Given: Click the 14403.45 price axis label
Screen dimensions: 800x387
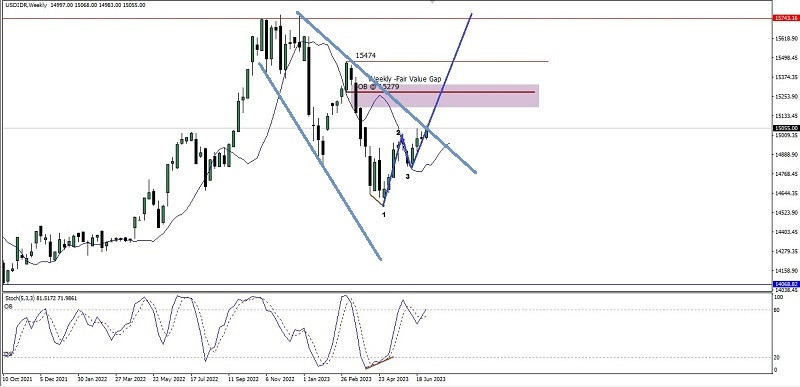Looking at the screenshot, I should [x=786, y=232].
